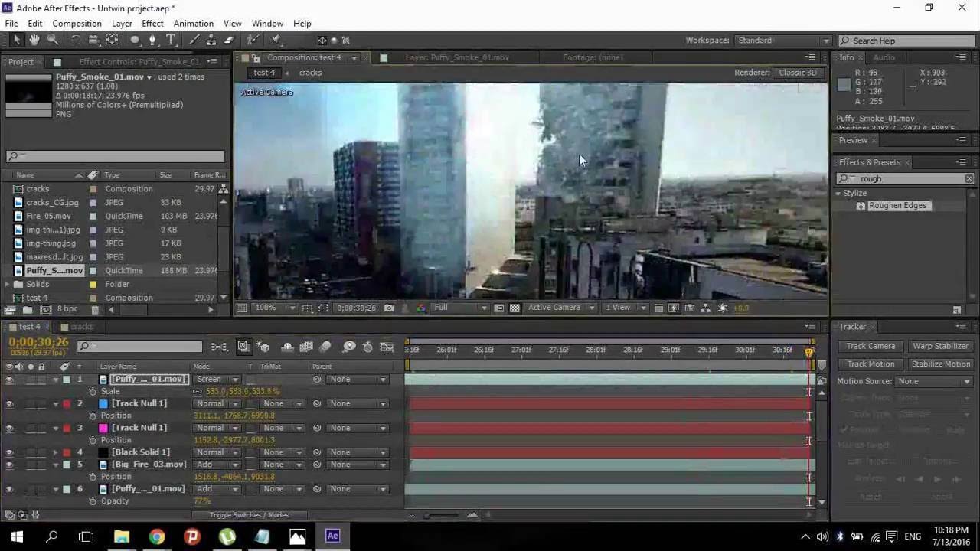Select the Roto Brush tool
Viewport: 980px width, 551px height.
point(252,40)
